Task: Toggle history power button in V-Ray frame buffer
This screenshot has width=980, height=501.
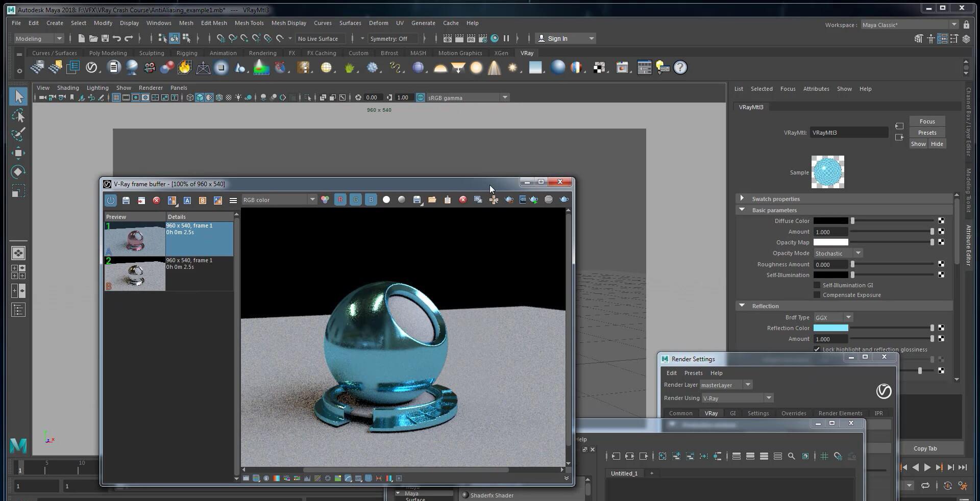Action: point(111,200)
